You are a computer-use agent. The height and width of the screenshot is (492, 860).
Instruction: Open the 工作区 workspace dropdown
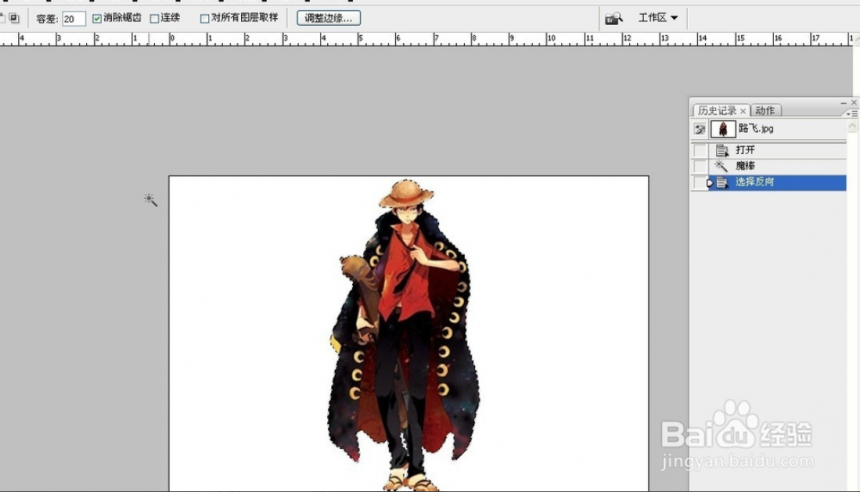point(658,18)
